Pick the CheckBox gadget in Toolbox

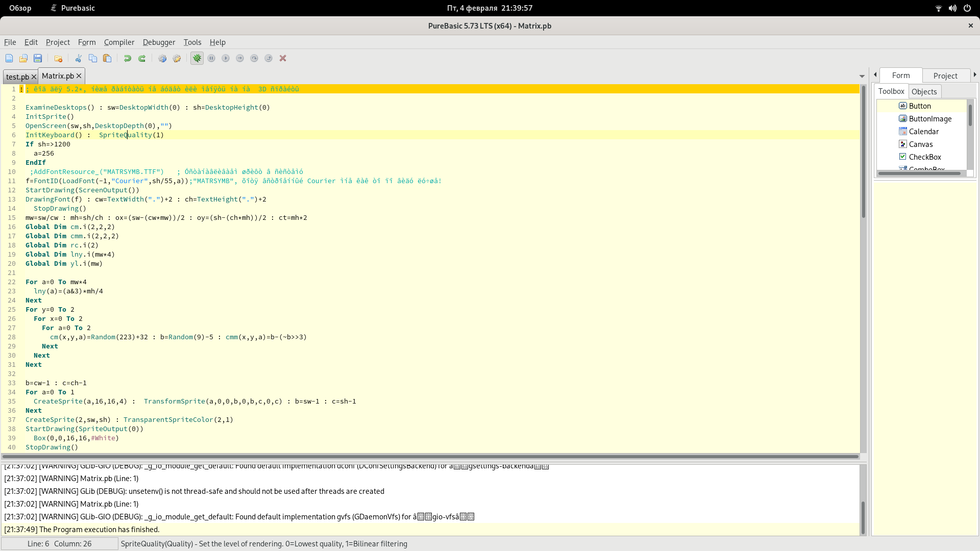tap(922, 157)
